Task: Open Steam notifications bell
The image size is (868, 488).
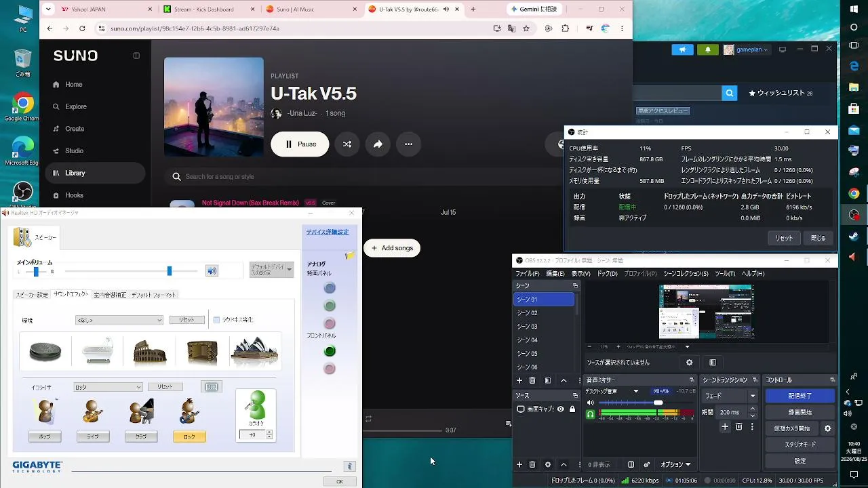Action: point(708,49)
